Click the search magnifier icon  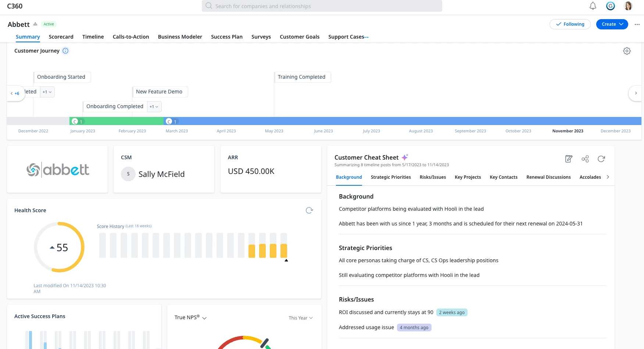(209, 6)
